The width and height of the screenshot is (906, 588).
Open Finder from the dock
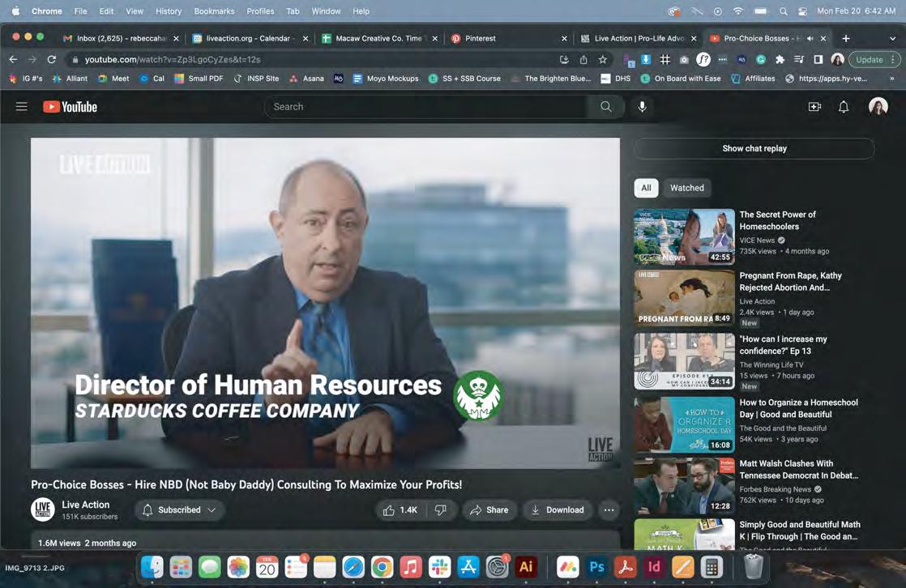click(152, 567)
